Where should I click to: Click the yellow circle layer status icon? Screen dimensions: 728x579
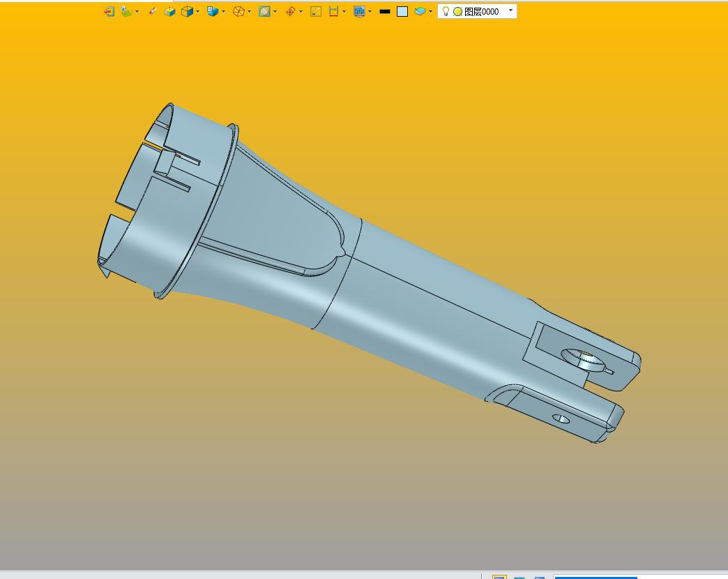pos(457,12)
